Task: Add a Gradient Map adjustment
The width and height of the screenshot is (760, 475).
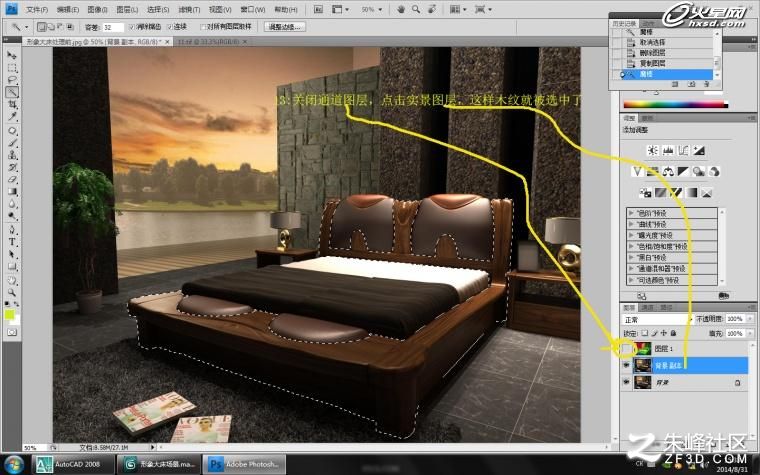Action: click(x=691, y=193)
